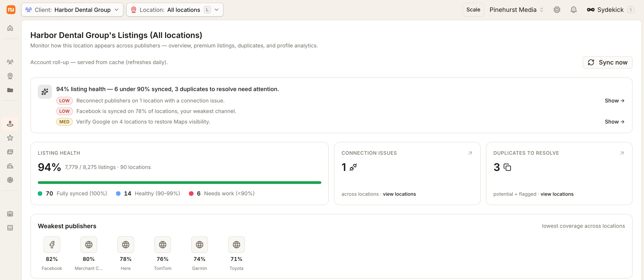Click the sparkle insights icon
This screenshot has height=280, width=644.
coord(45,92)
